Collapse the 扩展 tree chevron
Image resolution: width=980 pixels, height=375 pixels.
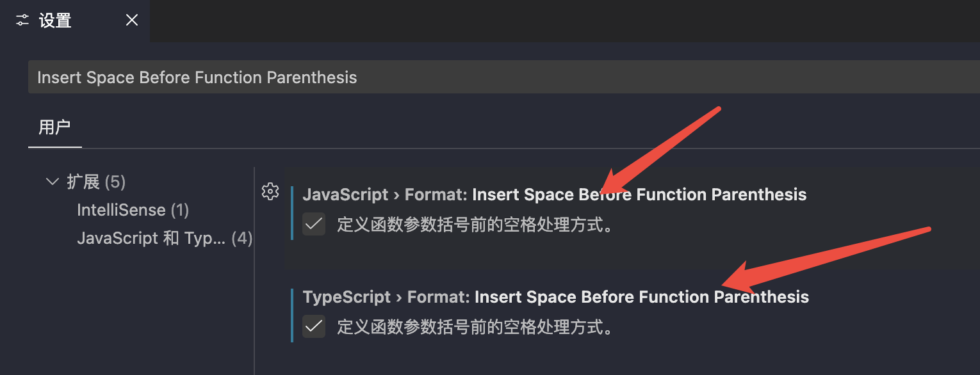pyautogui.click(x=53, y=182)
